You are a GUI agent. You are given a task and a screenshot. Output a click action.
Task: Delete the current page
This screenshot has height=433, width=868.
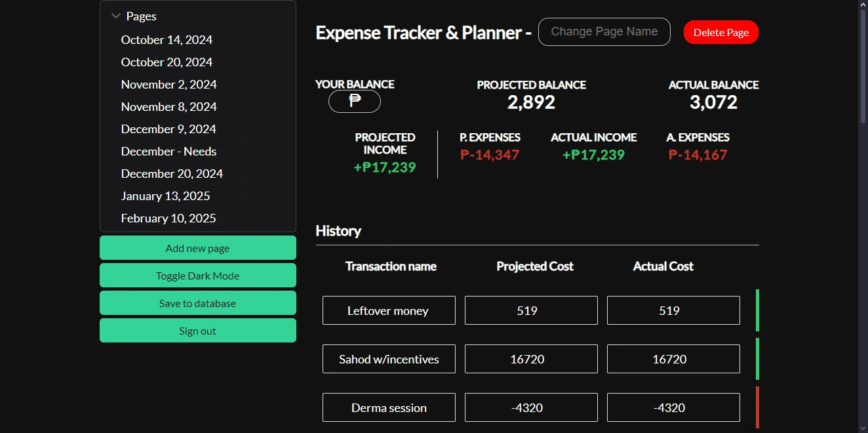(x=720, y=32)
